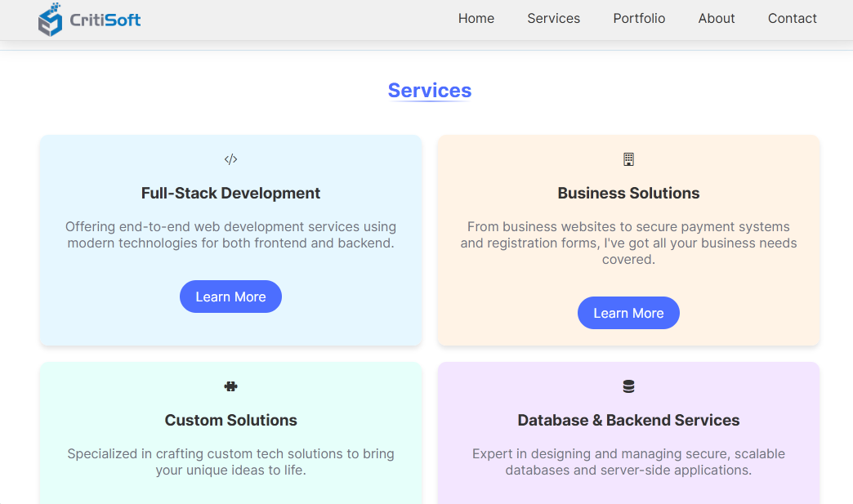Click the Business Solutions card title
Image resolution: width=853 pixels, height=504 pixels.
point(628,194)
